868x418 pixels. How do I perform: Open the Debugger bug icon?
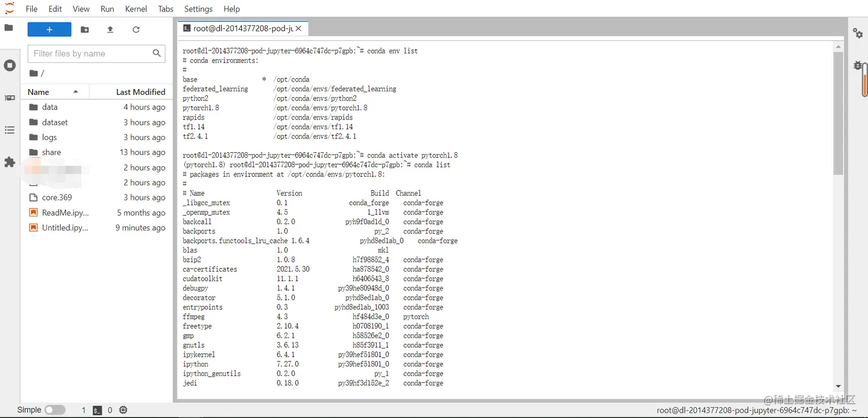(x=858, y=66)
